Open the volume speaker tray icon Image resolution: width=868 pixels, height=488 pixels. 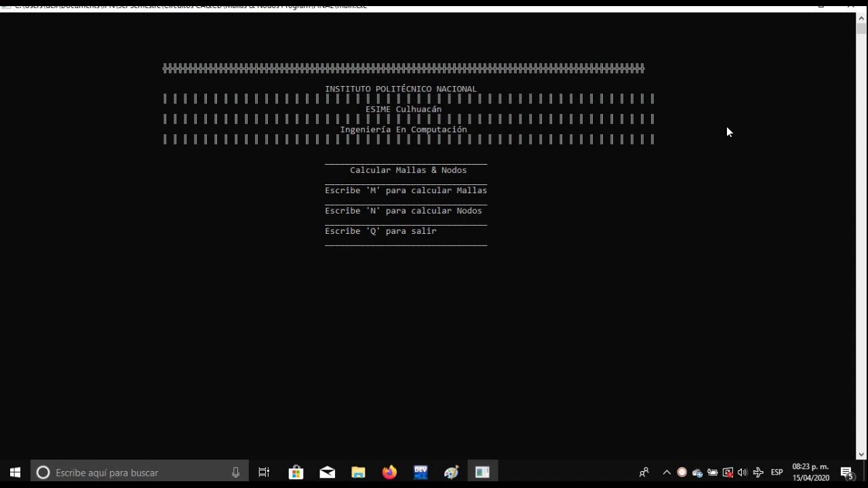[x=743, y=472]
